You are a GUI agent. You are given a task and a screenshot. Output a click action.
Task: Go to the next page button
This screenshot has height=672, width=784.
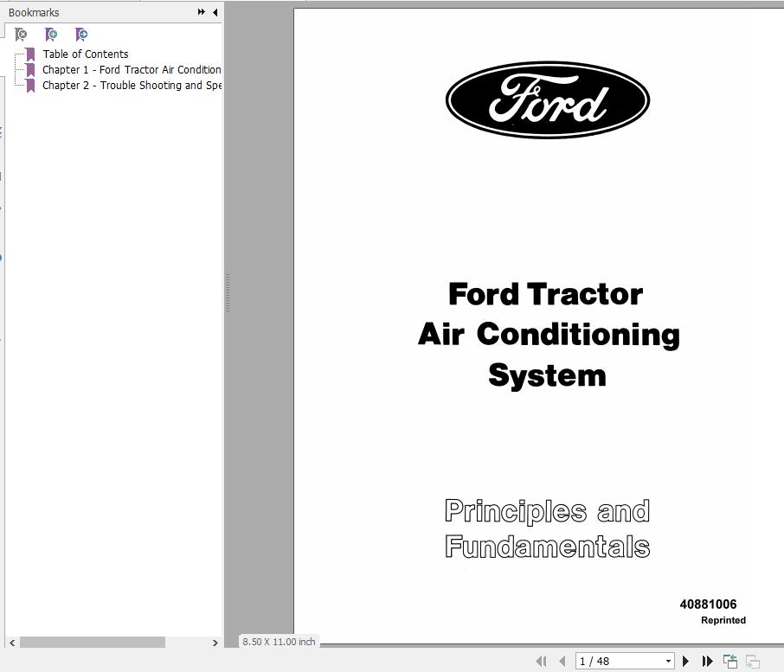[x=685, y=661]
